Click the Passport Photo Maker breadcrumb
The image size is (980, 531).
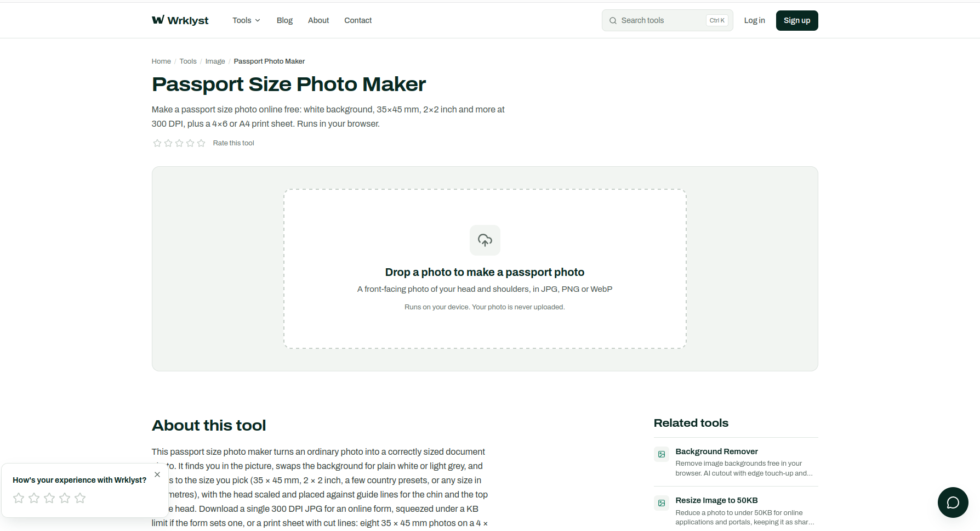269,61
